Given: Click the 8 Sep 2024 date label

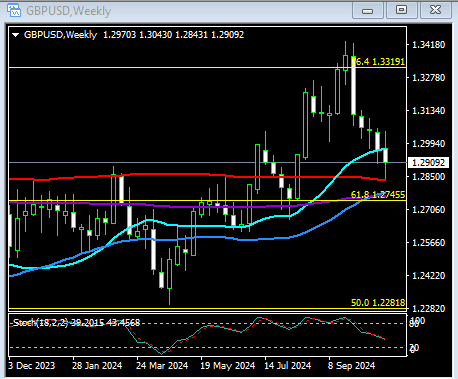Looking at the screenshot, I should [351, 366].
